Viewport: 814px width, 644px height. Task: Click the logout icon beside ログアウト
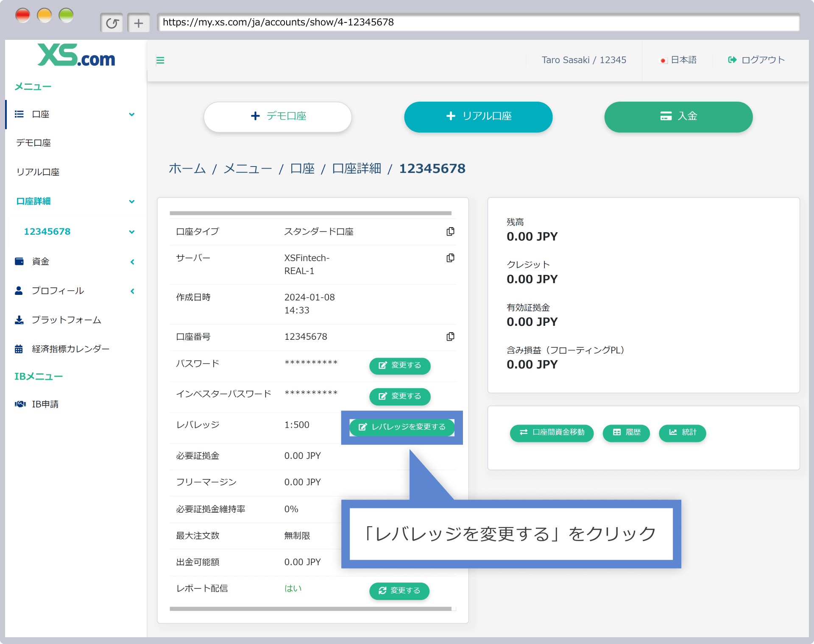[732, 60]
